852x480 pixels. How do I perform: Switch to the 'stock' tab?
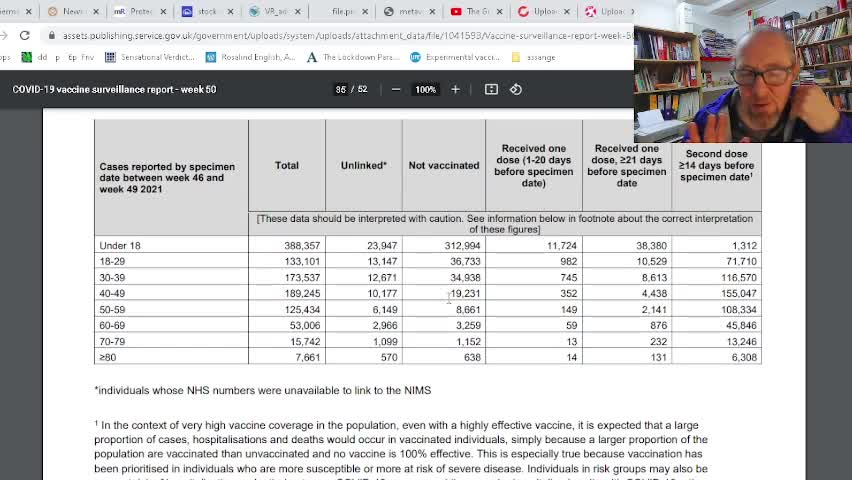click(207, 11)
